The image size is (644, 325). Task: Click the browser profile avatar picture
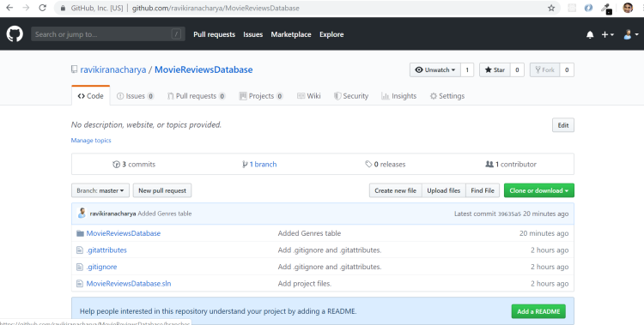tap(627, 8)
